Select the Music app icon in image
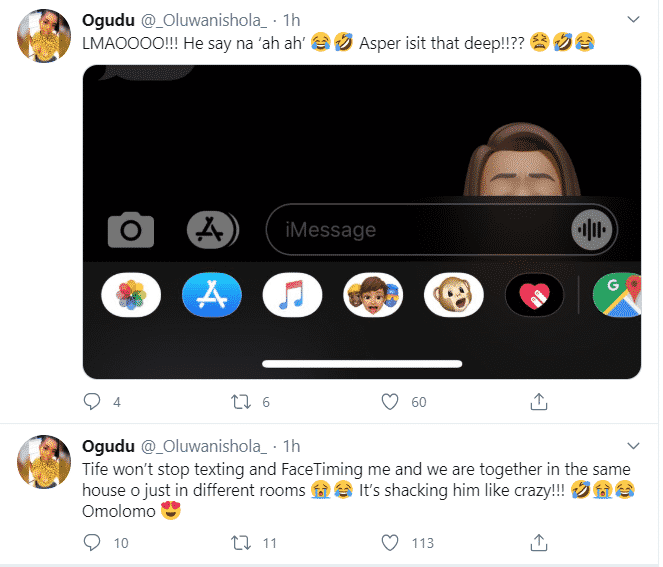Image resolution: width=663 pixels, height=567 pixels. (x=292, y=295)
